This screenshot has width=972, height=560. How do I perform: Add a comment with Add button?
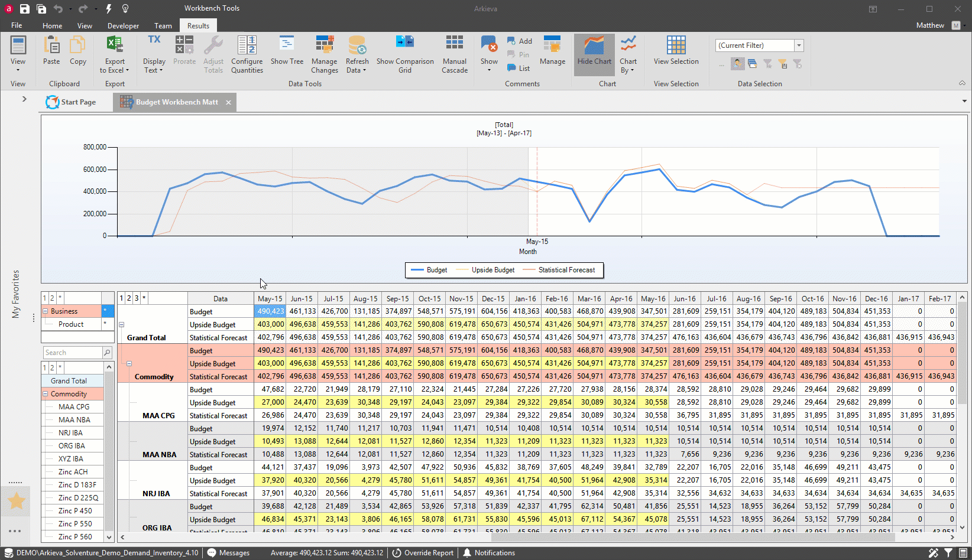[x=519, y=41]
